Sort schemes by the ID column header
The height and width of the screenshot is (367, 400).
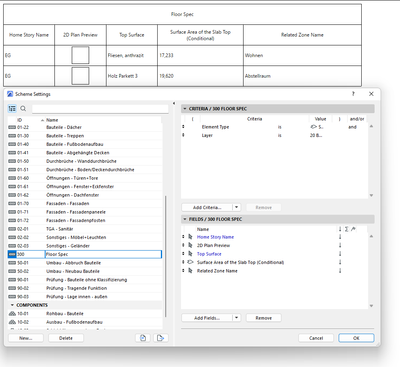[20, 120]
